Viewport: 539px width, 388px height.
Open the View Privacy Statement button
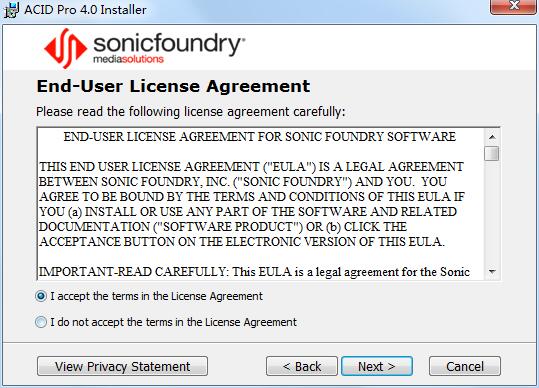pyautogui.click(x=122, y=366)
